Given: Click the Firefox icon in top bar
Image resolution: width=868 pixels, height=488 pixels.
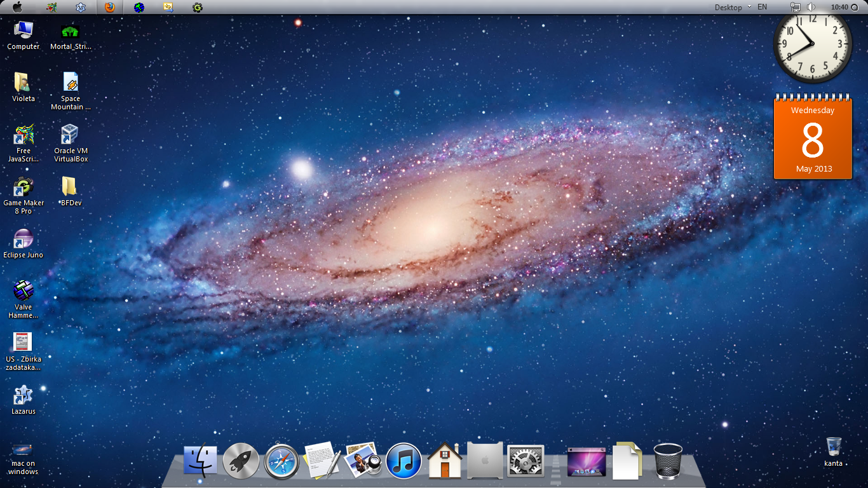Looking at the screenshot, I should coord(110,7).
